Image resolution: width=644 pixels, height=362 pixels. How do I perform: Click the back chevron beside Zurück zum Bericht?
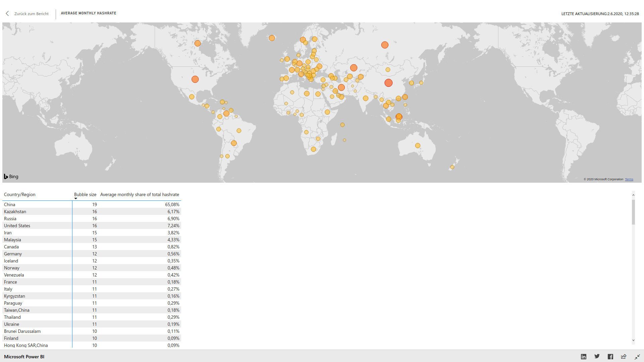pos(7,13)
